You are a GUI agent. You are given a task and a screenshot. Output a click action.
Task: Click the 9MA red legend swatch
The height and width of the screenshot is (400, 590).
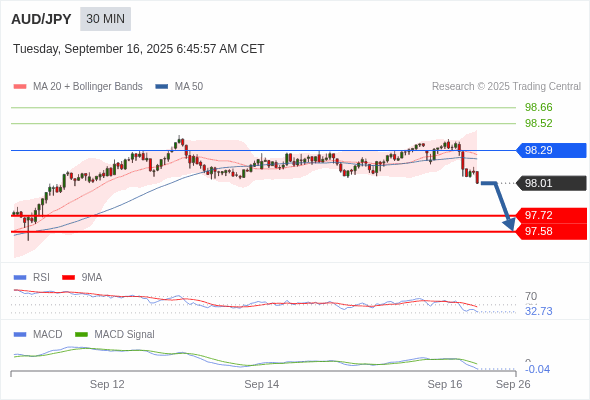tap(68, 278)
